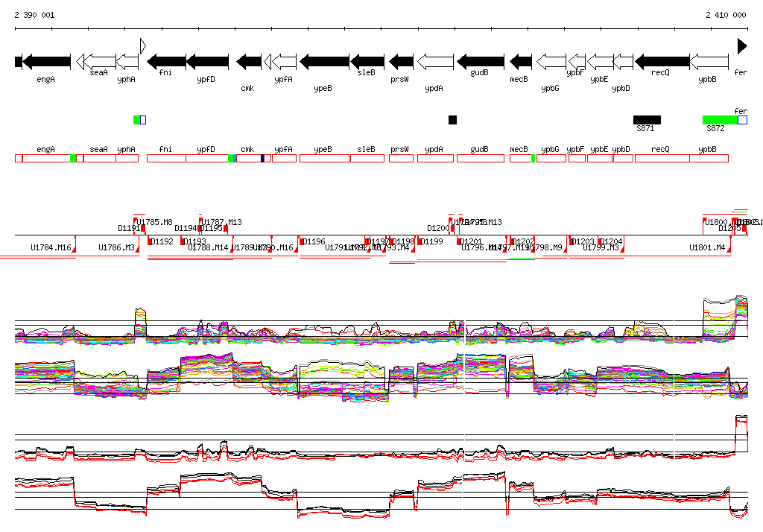This screenshot has height=532, width=763.
Task: Click the small white triangle left of ypfA arrow
Action: point(267,61)
